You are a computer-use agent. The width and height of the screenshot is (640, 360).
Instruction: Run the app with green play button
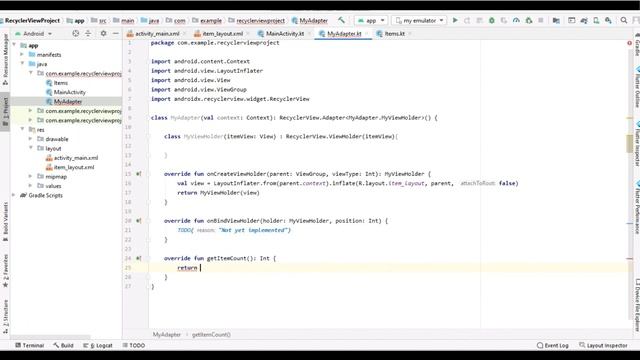(455, 20)
